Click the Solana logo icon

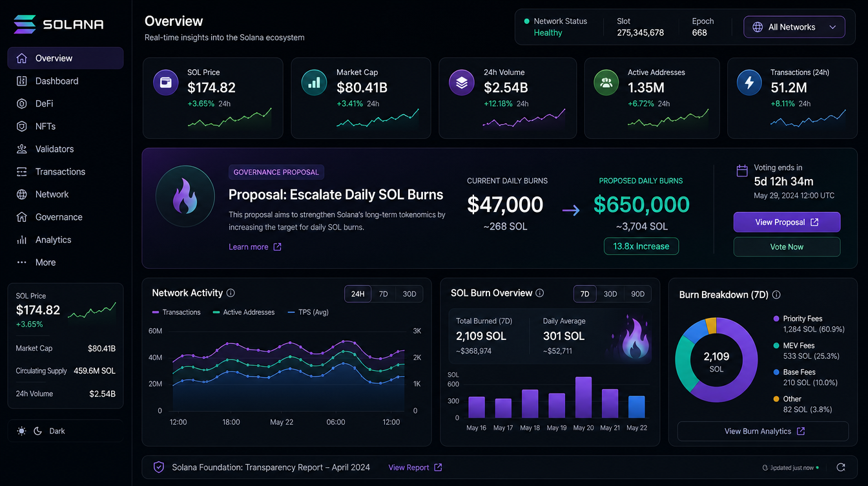[x=25, y=25]
